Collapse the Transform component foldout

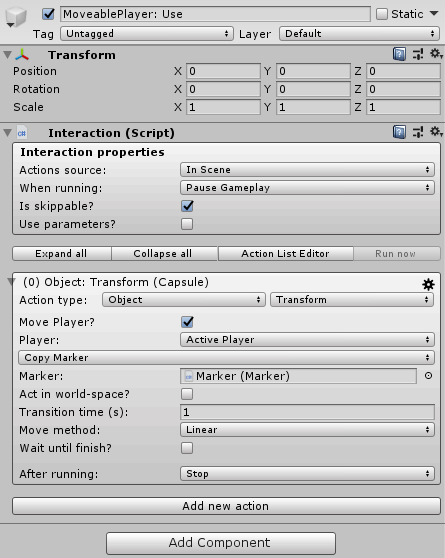[x=7, y=55]
